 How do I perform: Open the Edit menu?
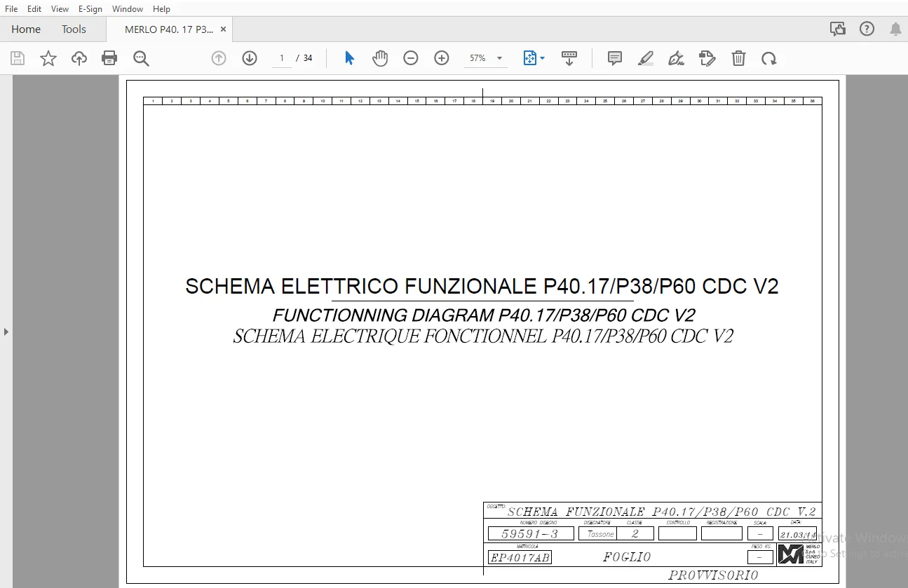34,9
